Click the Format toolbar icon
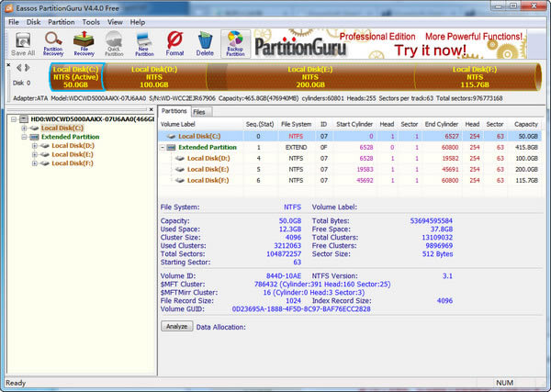The width and height of the screenshot is (551, 392). tap(174, 44)
